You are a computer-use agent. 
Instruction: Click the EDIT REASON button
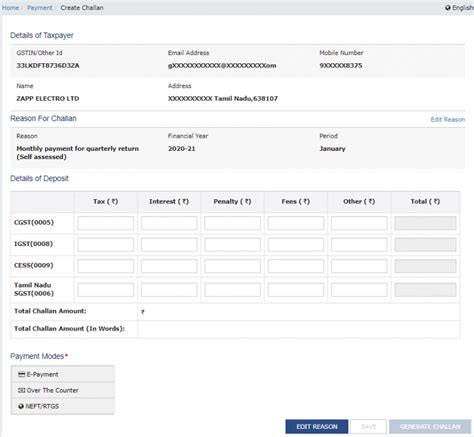pos(317,427)
